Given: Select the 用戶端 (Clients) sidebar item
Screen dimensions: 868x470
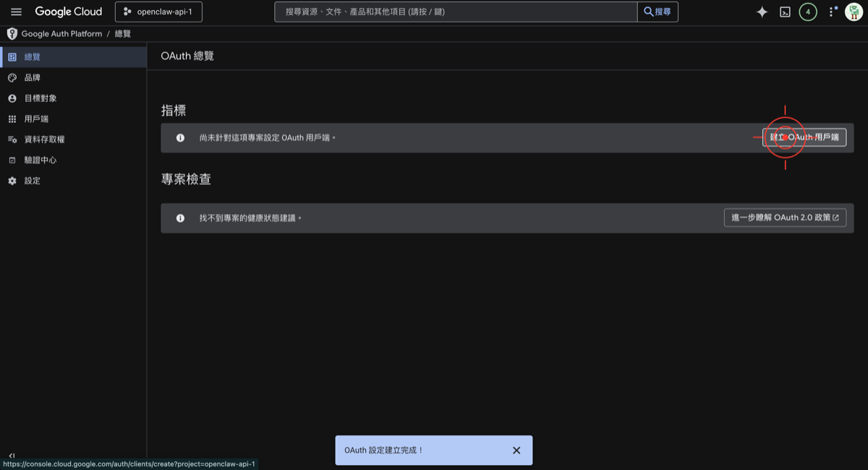Looking at the screenshot, I should click(36, 119).
